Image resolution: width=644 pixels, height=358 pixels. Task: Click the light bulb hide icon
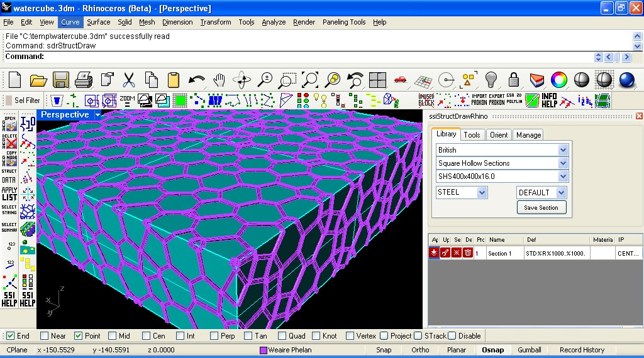coord(491,80)
